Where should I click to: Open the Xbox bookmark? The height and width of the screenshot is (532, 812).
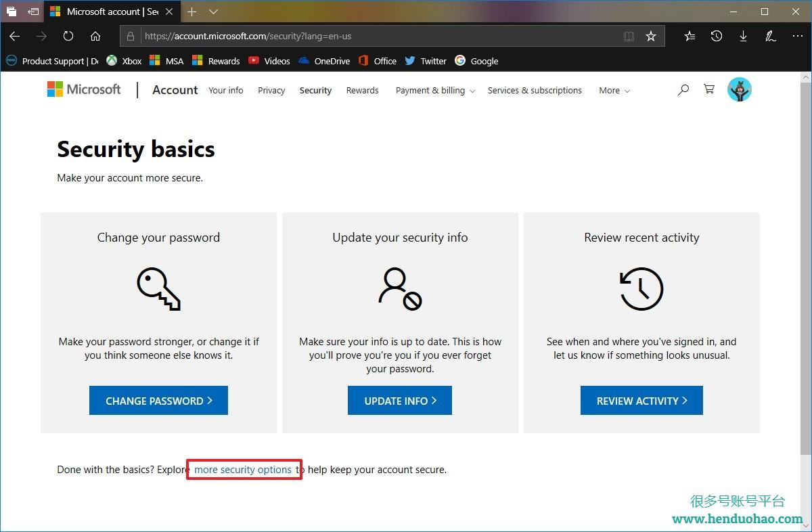tap(124, 61)
